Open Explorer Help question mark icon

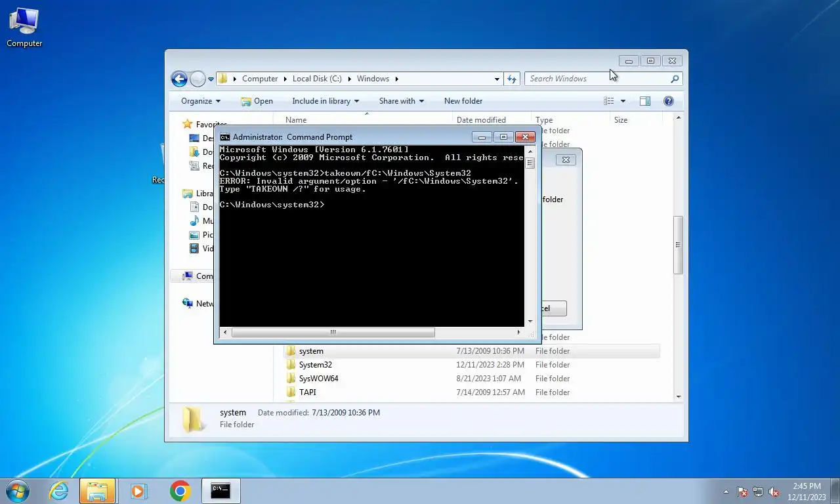click(669, 101)
